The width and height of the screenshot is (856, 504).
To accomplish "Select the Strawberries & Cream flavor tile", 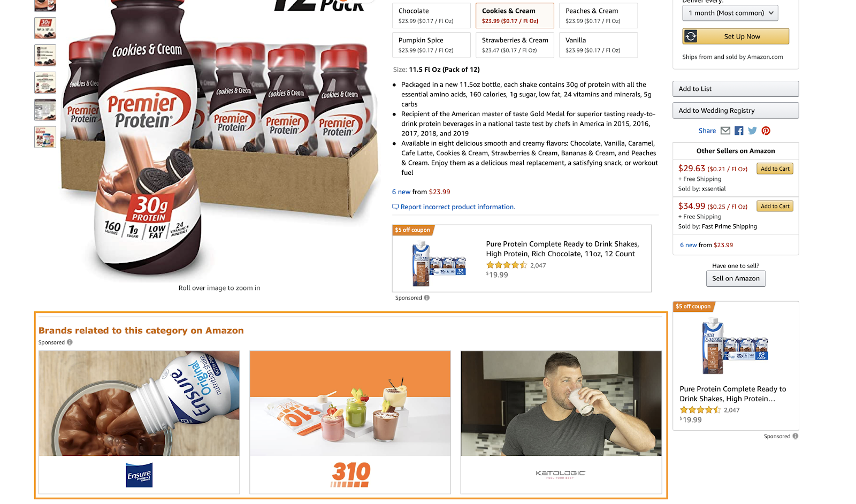I will pyautogui.click(x=515, y=45).
